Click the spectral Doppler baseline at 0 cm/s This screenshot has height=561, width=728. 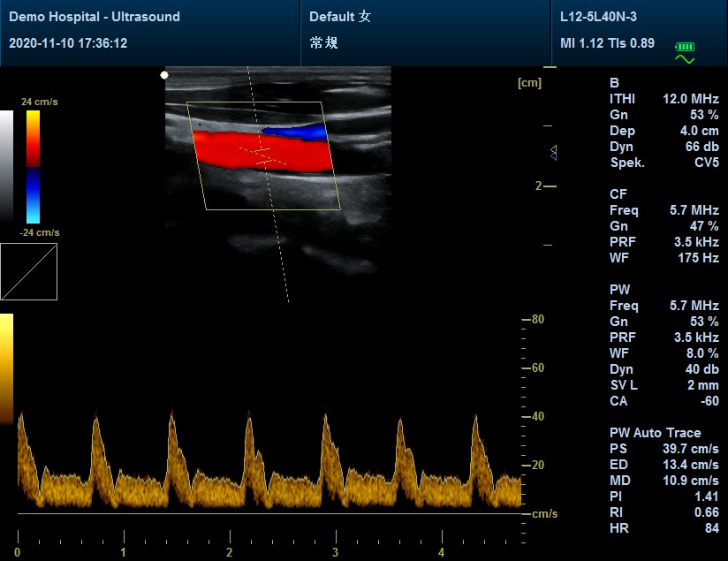(265, 513)
